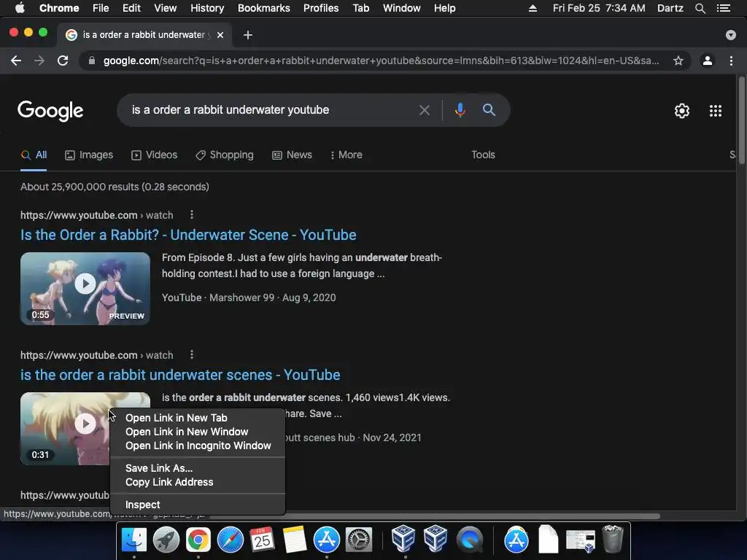The height and width of the screenshot is (560, 747).
Task: Open the History menu
Action: pos(207,8)
